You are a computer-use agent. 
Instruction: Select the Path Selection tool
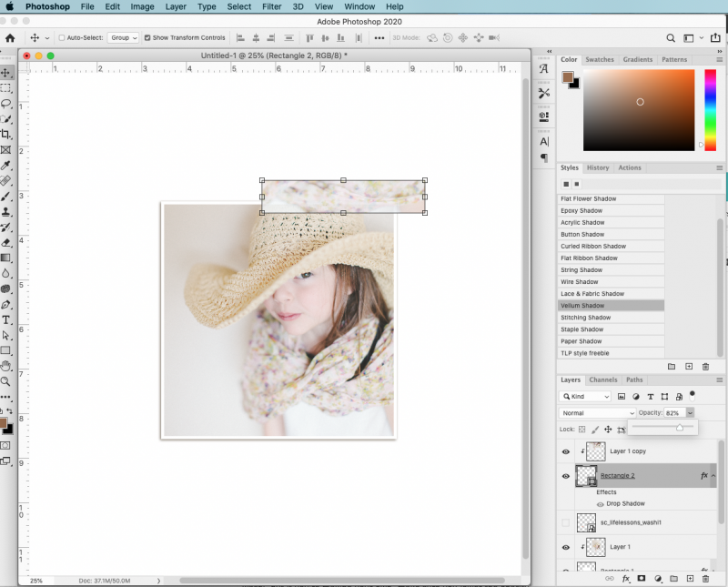point(6,335)
